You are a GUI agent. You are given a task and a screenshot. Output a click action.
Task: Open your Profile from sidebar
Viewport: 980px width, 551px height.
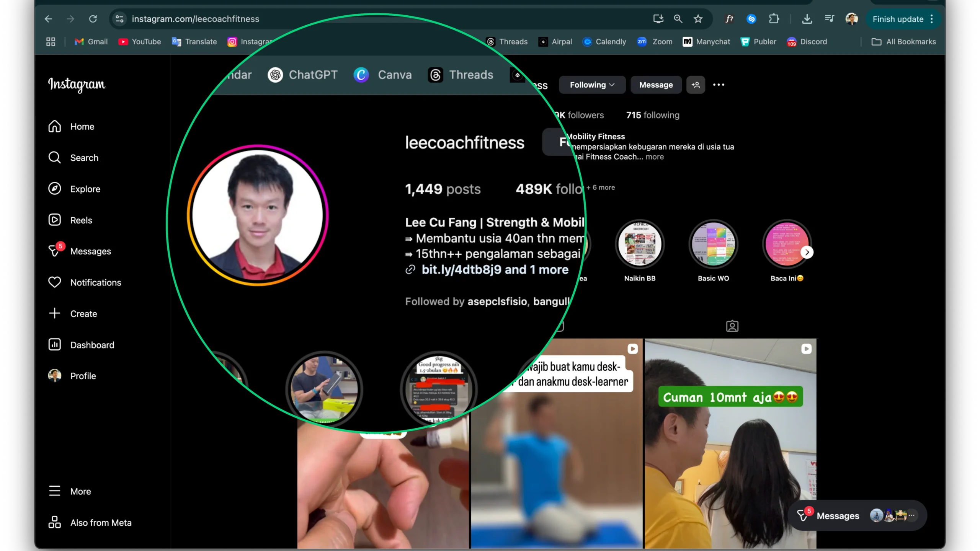[72, 376]
